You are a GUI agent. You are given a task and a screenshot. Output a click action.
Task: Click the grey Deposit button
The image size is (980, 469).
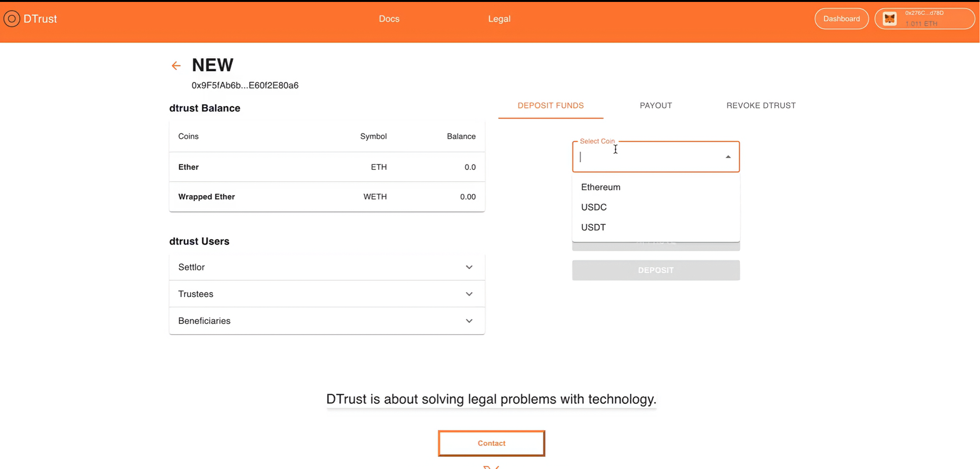pos(655,270)
